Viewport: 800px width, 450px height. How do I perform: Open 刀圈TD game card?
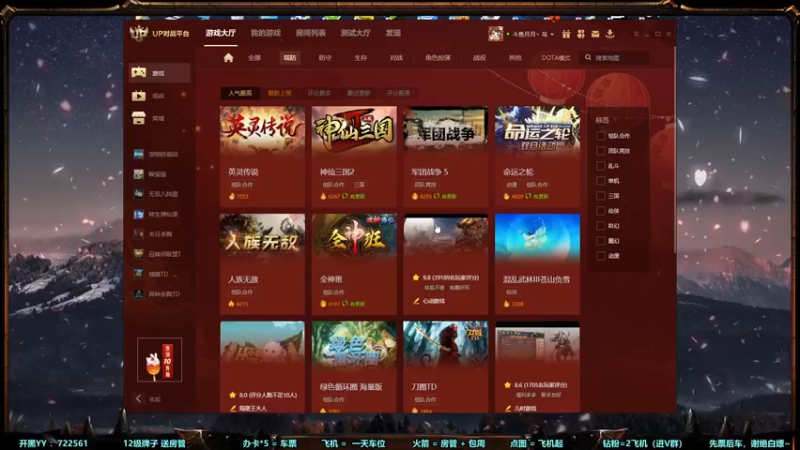(446, 367)
